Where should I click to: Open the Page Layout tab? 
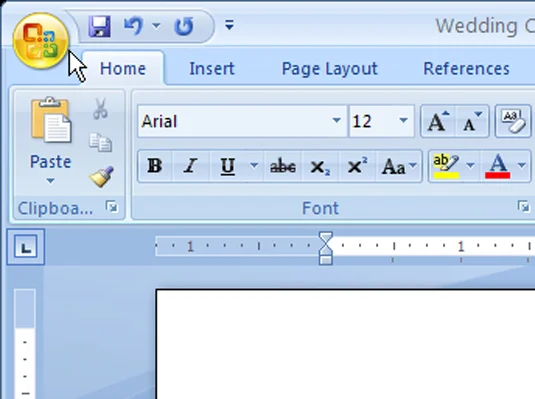coord(330,69)
